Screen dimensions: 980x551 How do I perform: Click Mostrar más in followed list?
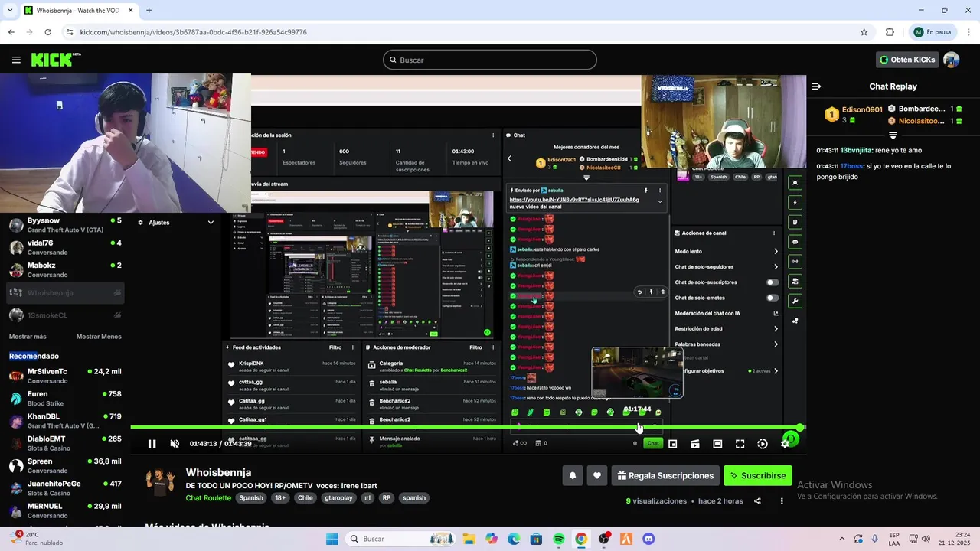coord(28,337)
